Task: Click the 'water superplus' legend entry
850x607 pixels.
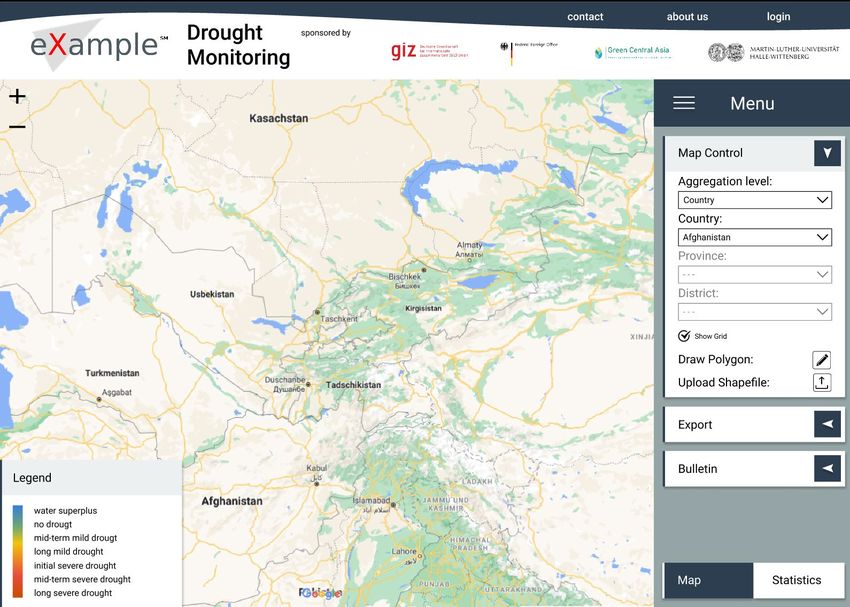Action: pos(66,511)
